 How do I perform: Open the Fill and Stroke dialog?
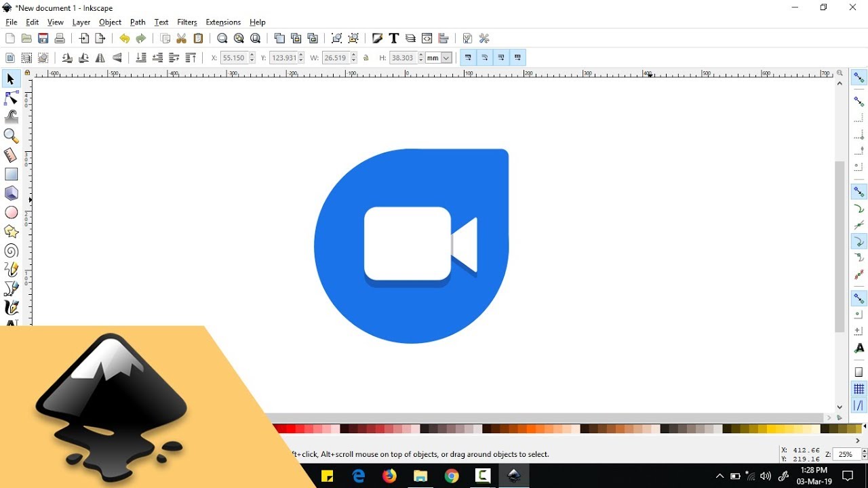378,39
